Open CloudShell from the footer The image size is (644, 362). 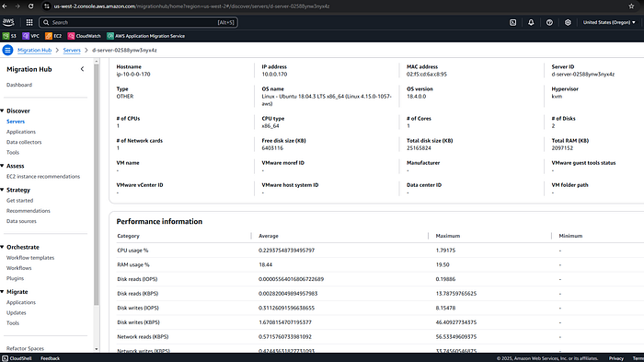17,358
